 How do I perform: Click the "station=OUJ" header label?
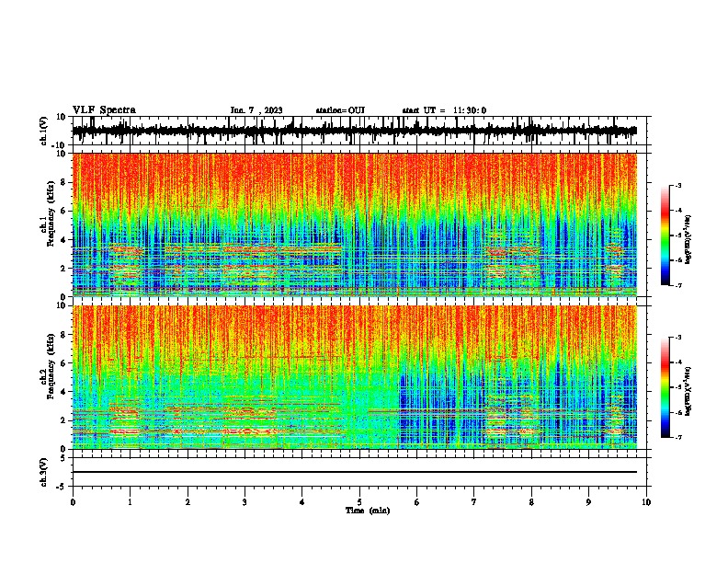[x=340, y=110]
